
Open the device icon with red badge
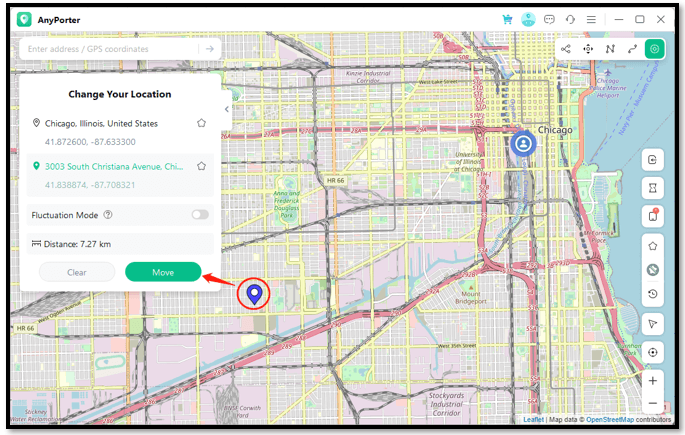(653, 216)
